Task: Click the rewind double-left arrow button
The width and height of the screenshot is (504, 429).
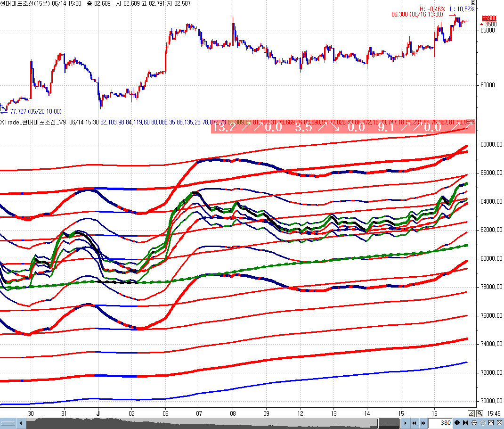Action: 414,423
